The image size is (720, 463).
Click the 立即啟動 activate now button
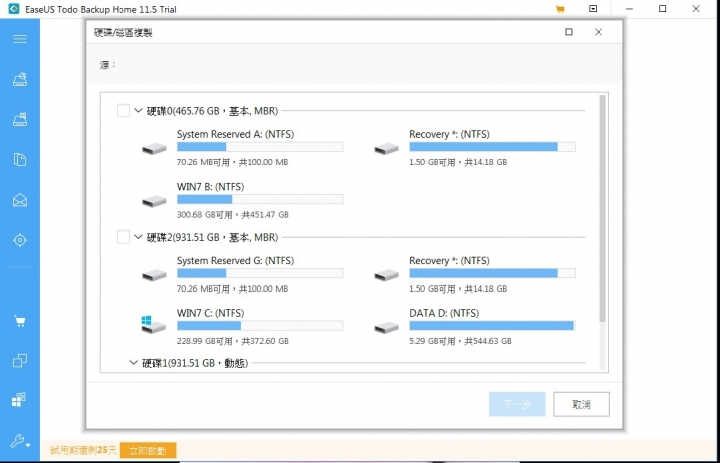148,451
